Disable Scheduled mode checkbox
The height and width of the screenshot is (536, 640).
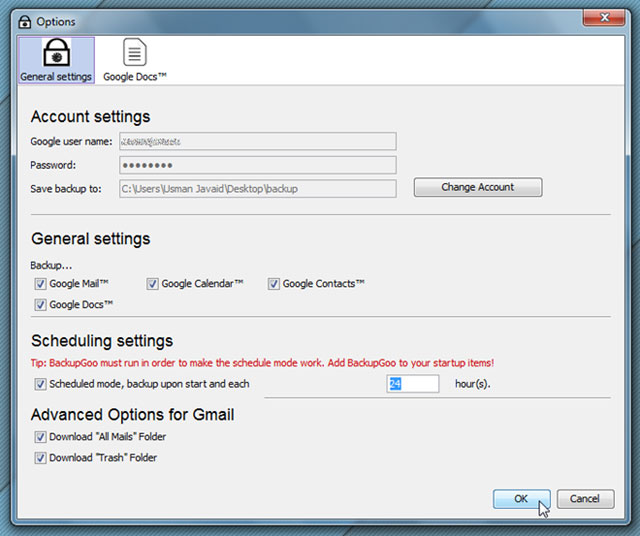(40, 384)
